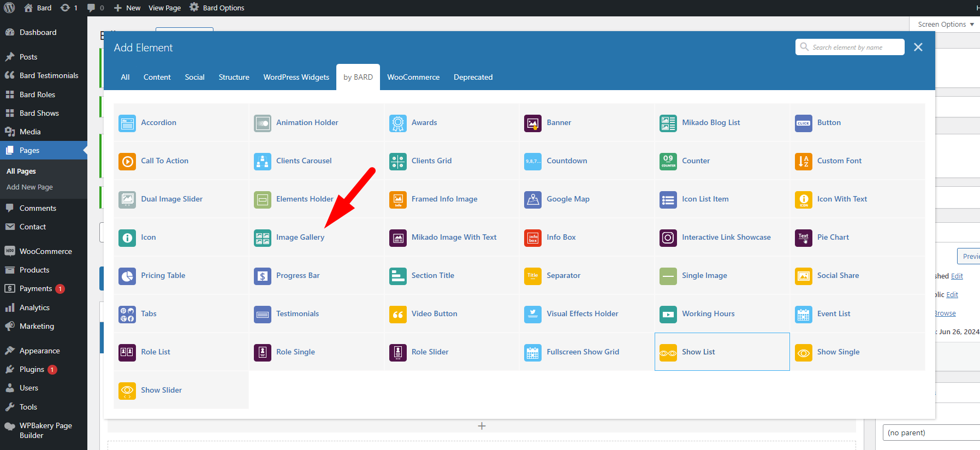Add the Role Slider element
This screenshot has height=450, width=980.
pos(452,352)
